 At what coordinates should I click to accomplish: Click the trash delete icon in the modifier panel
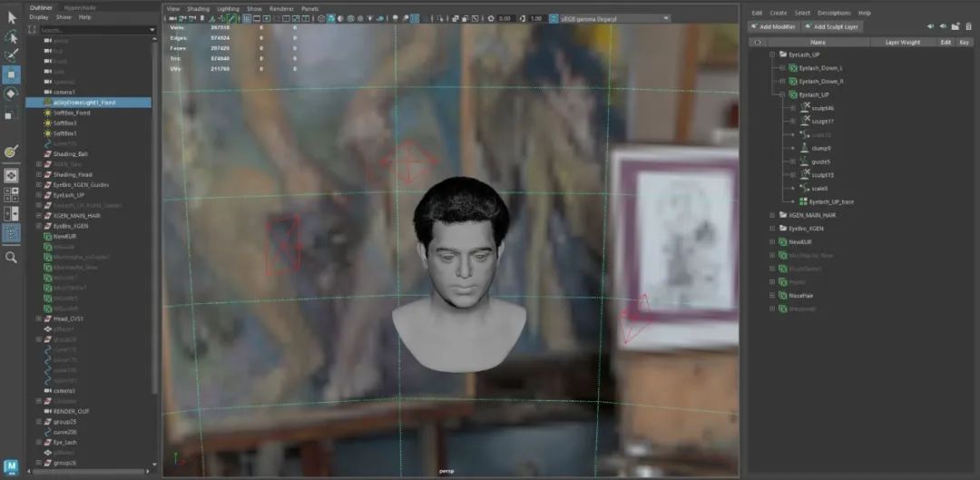968,26
